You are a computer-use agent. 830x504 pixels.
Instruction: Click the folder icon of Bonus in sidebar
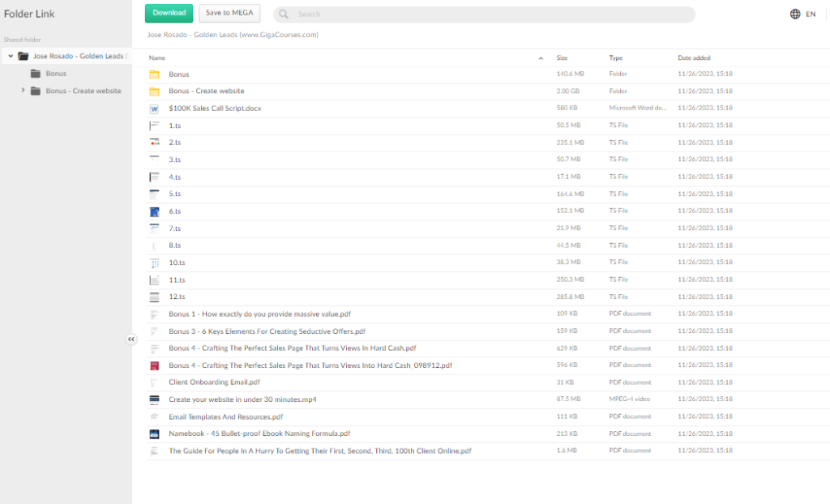pos(36,74)
